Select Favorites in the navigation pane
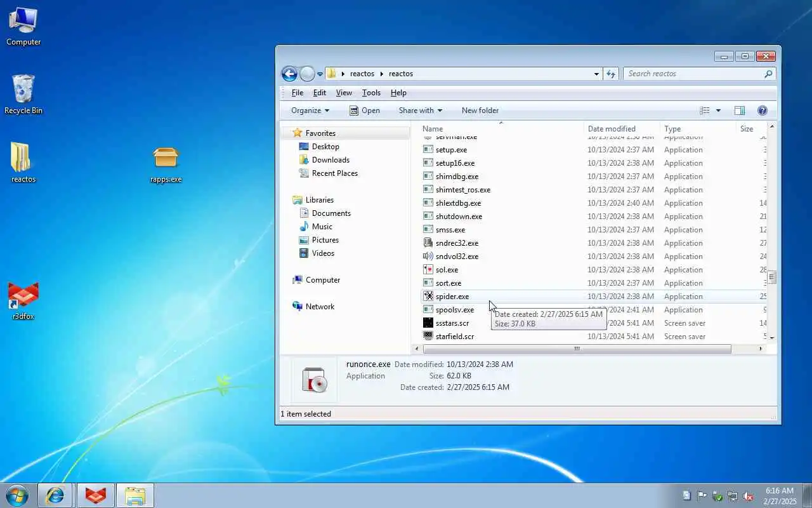812x508 pixels. 320,133
